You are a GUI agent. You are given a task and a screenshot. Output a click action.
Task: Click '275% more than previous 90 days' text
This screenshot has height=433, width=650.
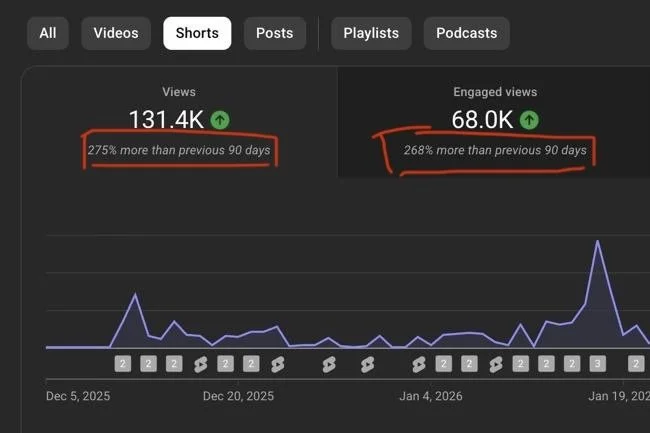[x=179, y=150]
